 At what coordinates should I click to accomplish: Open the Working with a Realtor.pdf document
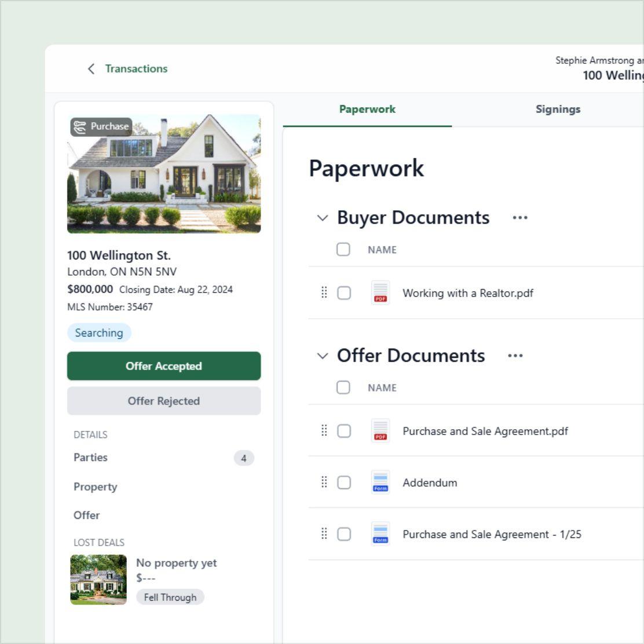[x=468, y=293]
